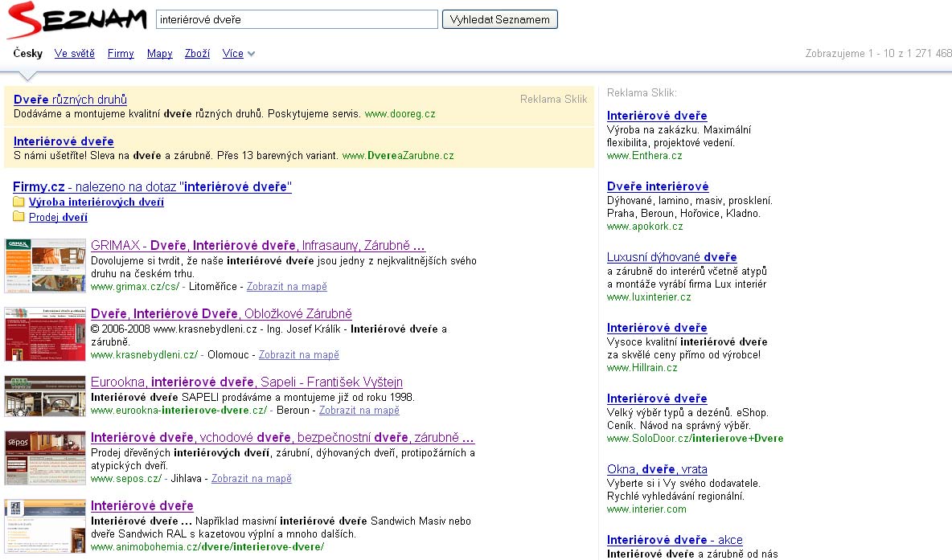Viewport: 952px width, 560px height.
Task: Open Okna, dveře, vrata ad
Action: tap(657, 469)
